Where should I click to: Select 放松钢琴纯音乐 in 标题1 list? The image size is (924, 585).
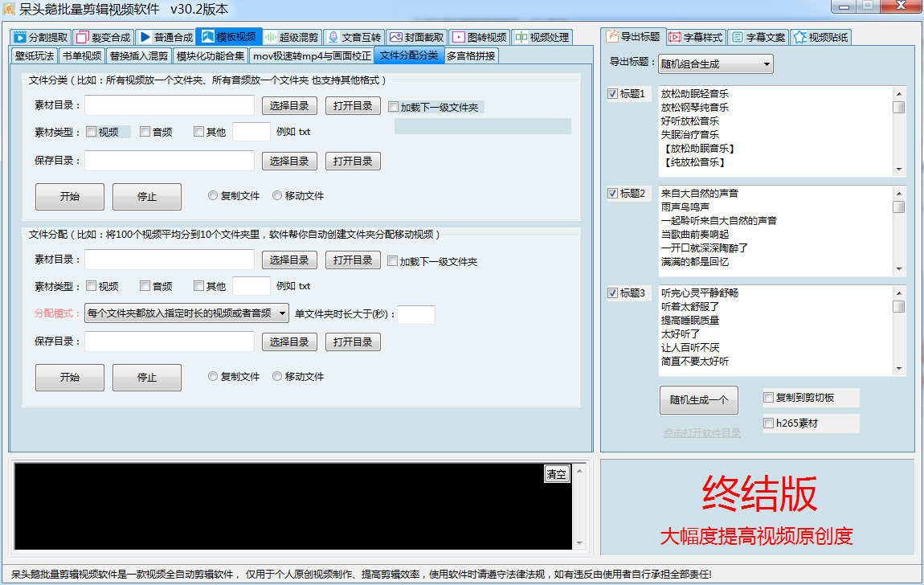pyautogui.click(x=695, y=107)
